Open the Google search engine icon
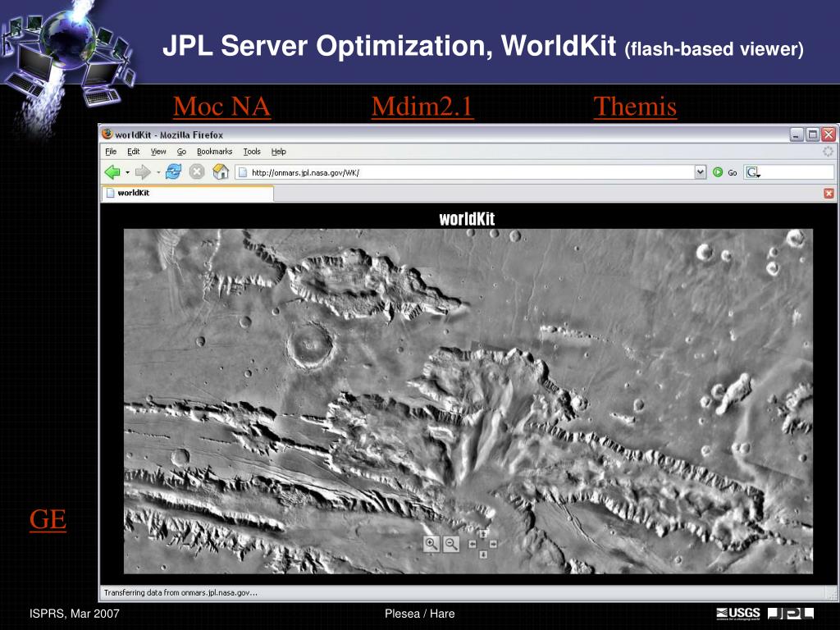 click(753, 172)
